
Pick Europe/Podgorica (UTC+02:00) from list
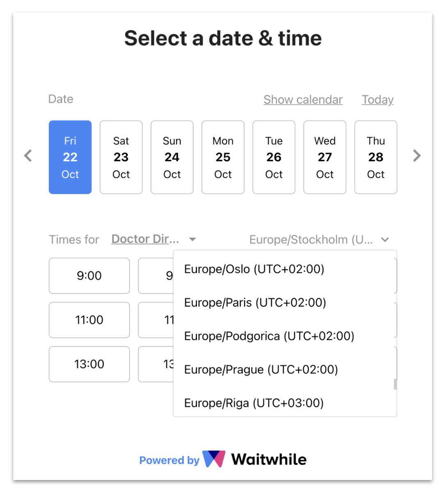(269, 336)
